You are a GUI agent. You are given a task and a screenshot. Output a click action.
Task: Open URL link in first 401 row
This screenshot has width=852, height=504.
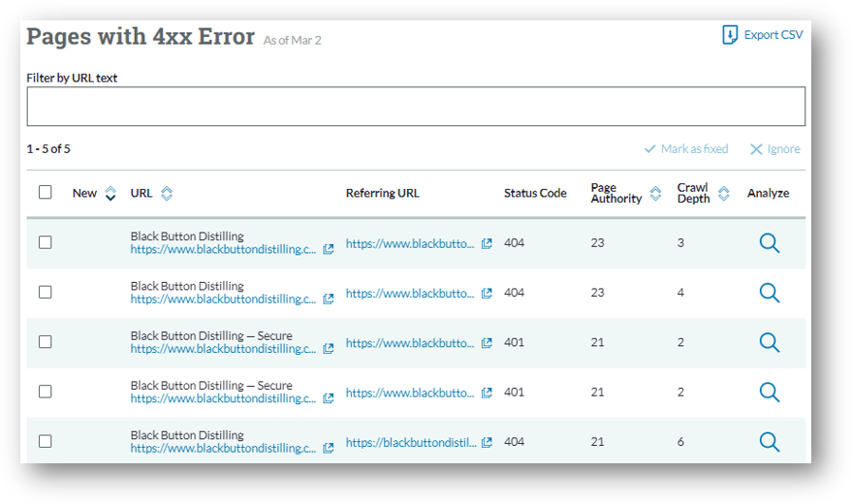pos(223,349)
